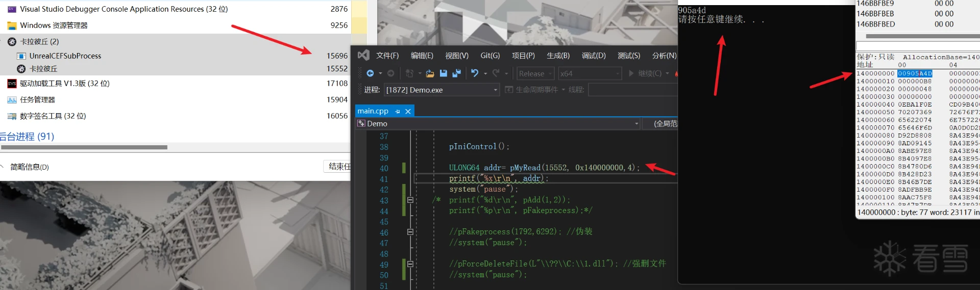Open the Navigate Backward history dropdown arrow
Screen dimensions: 980x290
[380, 73]
